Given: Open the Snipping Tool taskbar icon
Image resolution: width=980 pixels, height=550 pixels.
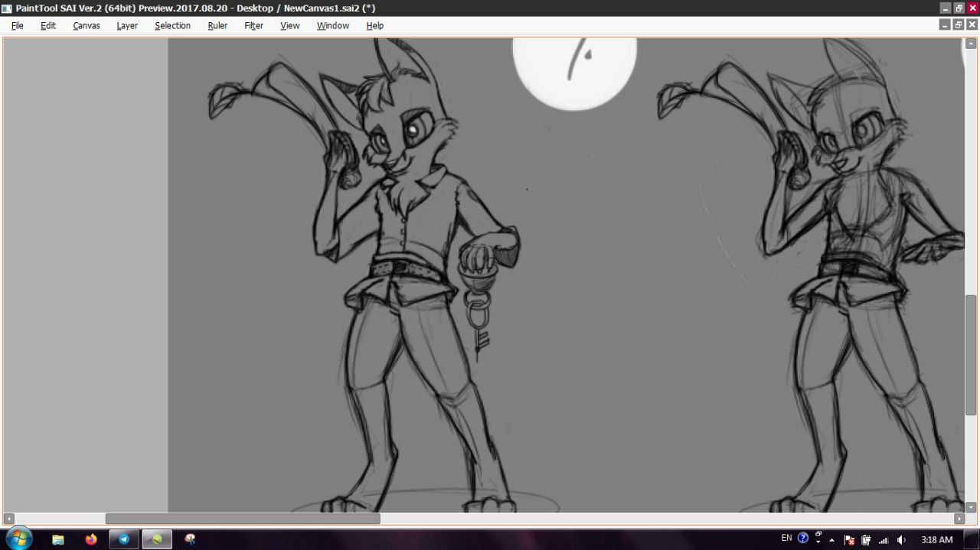Looking at the screenshot, I should tap(190, 539).
